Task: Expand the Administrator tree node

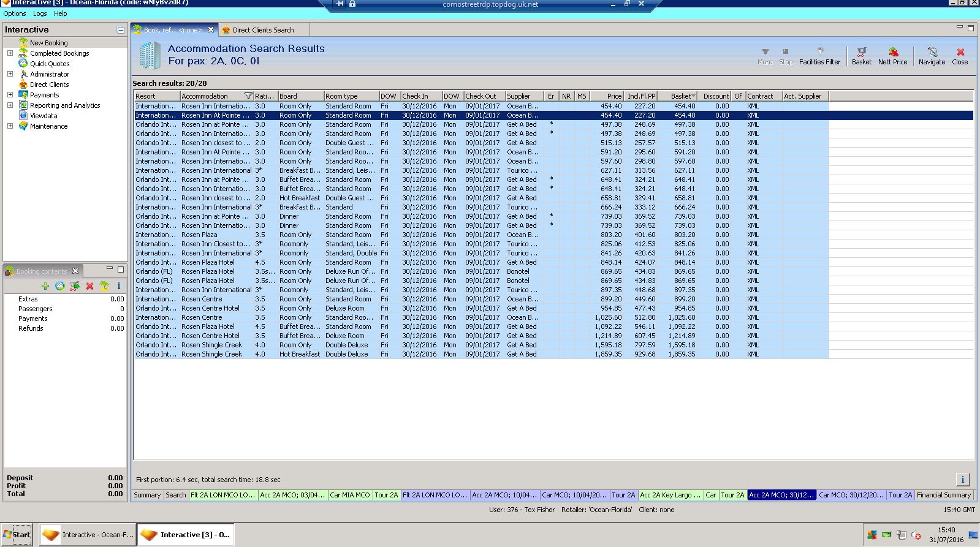Action: click(10, 74)
